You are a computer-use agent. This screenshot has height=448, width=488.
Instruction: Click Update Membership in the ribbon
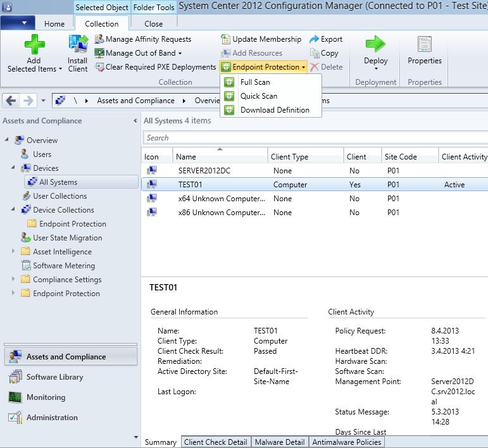click(x=261, y=39)
